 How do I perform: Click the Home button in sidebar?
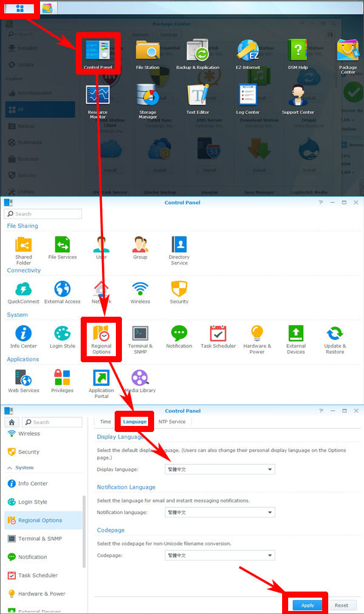pos(12,422)
